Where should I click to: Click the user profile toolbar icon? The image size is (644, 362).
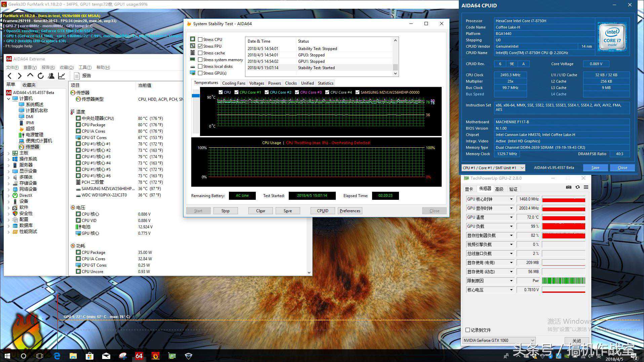click(51, 76)
